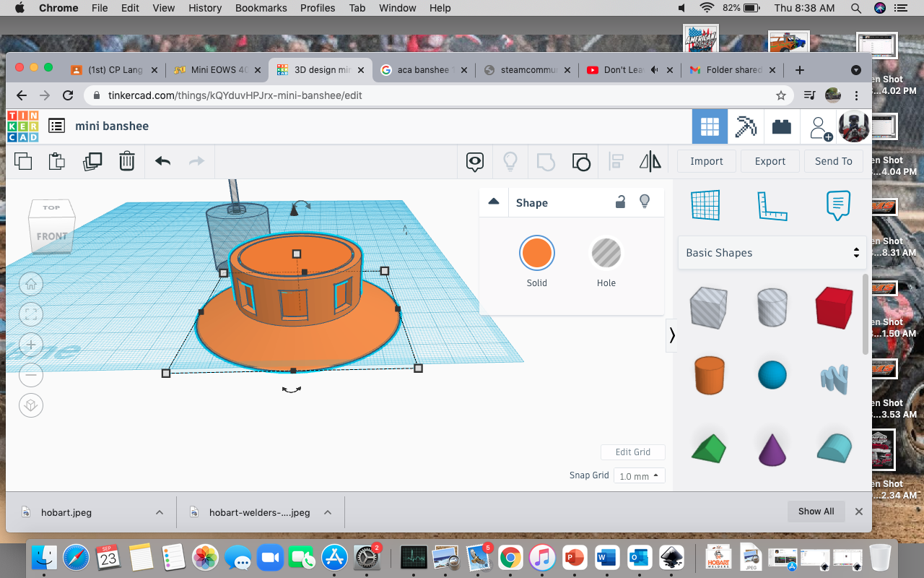The height and width of the screenshot is (578, 924).
Task: Click the Home view button
Action: [x=31, y=284]
